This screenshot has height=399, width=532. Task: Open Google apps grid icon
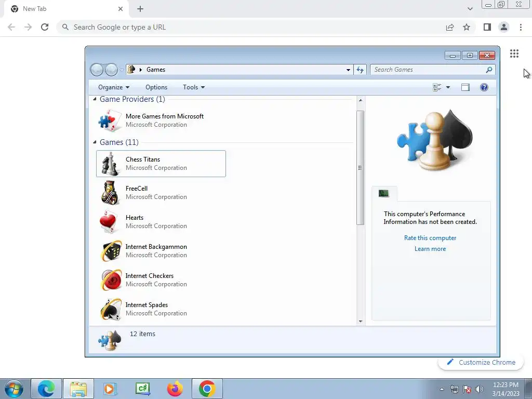coord(514,54)
